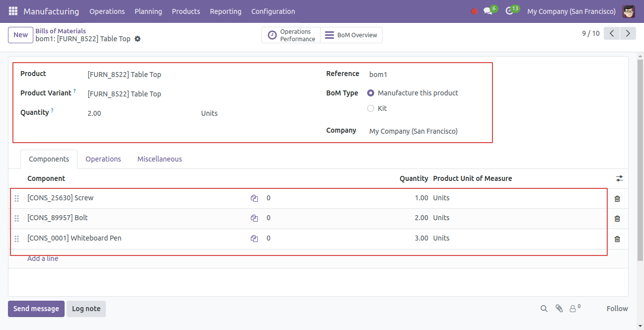
Task: Open the user avatar menu
Action: click(629, 11)
